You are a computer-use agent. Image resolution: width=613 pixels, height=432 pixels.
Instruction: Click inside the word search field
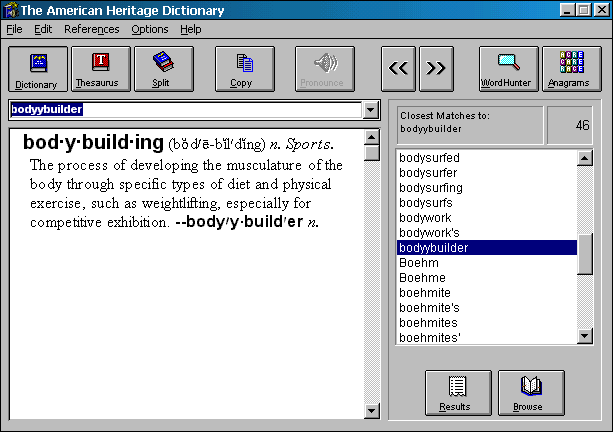click(x=185, y=110)
